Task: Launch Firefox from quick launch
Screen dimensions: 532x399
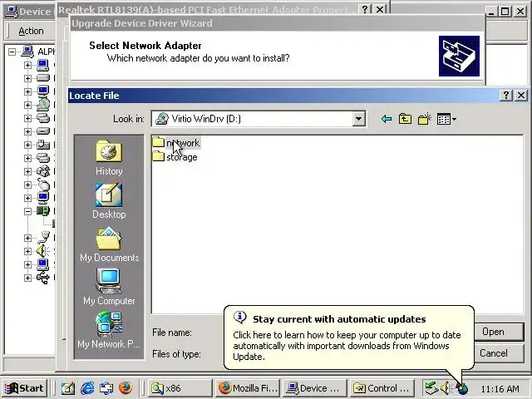Action: point(126,388)
